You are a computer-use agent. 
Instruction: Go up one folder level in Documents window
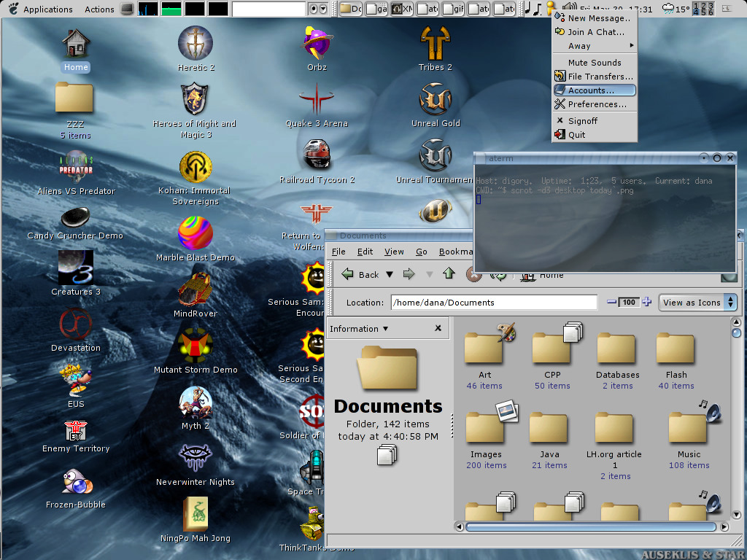coord(449,273)
